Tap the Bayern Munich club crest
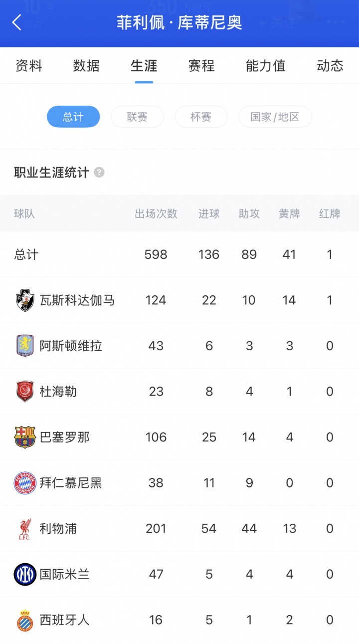The height and width of the screenshot is (644, 359). [25, 483]
